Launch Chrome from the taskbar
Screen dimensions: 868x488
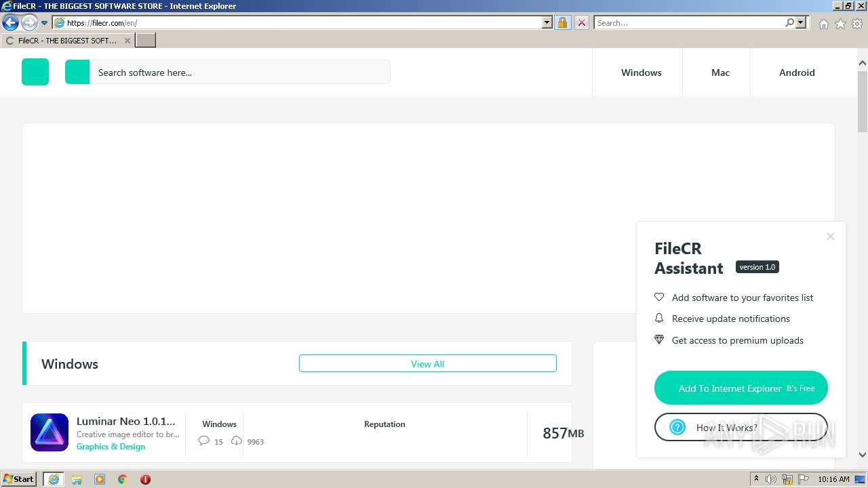(123, 479)
